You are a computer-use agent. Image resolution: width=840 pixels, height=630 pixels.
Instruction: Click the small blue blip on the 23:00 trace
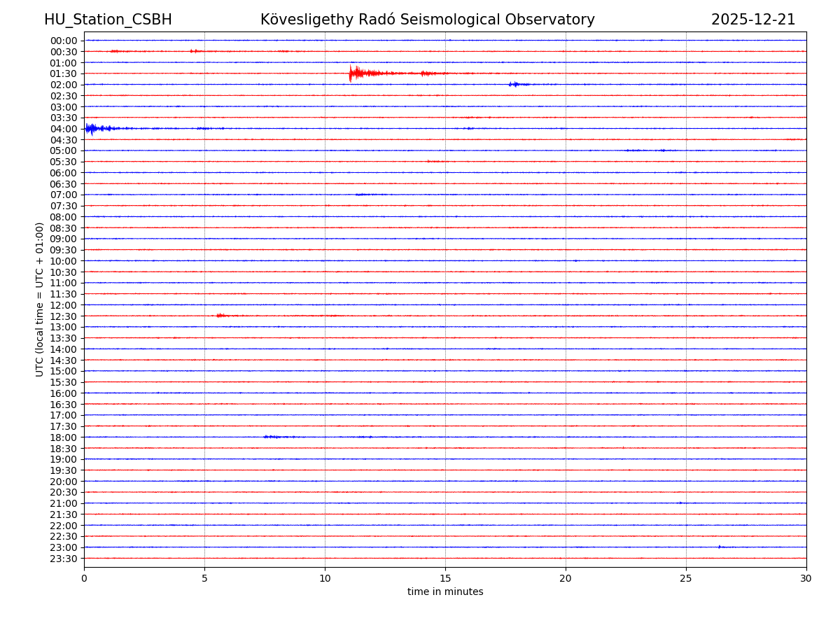[x=720, y=547]
